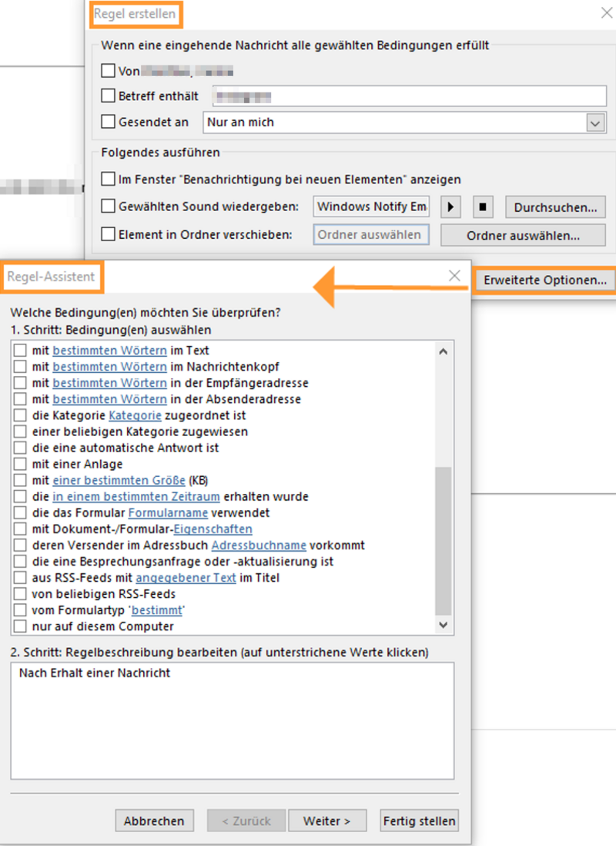Click in einem bestimmten Zeitraum link
Image resolution: width=616 pixels, height=846 pixels.
(x=136, y=496)
